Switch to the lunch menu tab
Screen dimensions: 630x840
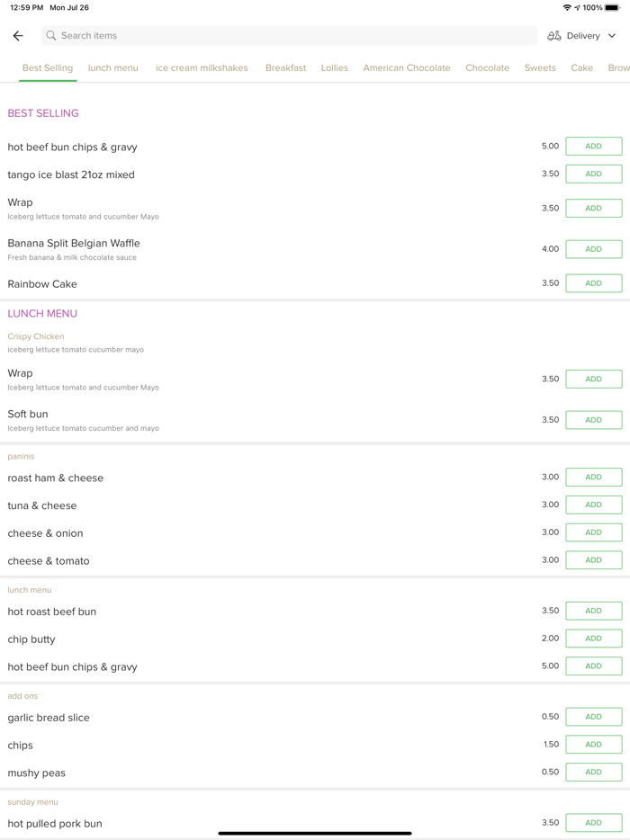point(113,68)
